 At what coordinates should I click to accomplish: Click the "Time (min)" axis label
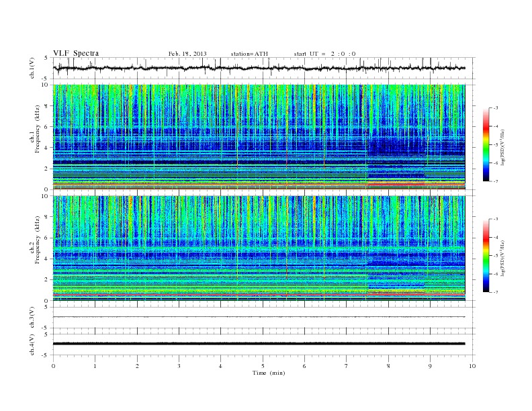pos(269,373)
